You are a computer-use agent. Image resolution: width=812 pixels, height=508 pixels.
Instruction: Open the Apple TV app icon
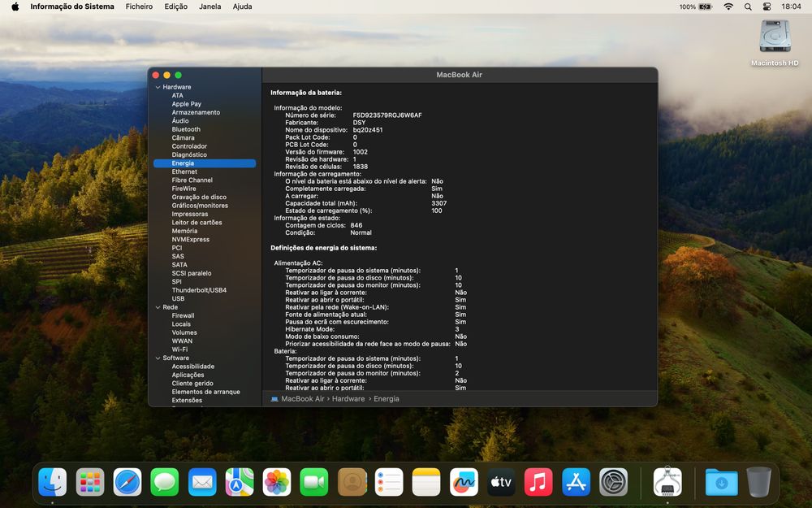point(501,482)
